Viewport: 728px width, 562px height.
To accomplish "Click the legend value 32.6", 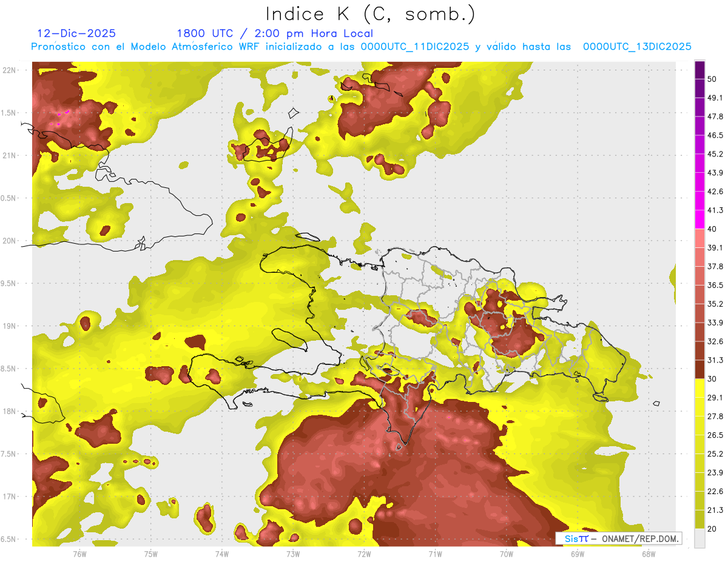I will coord(715,341).
